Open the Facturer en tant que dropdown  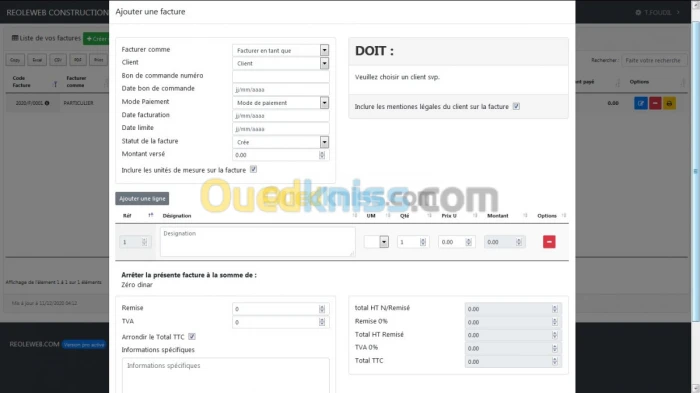tap(280, 50)
